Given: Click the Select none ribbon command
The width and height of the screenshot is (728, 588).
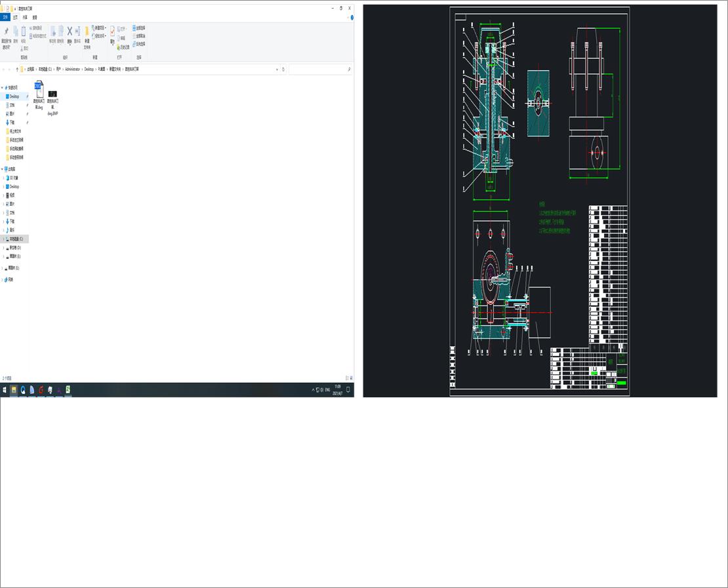Looking at the screenshot, I should (139, 36).
